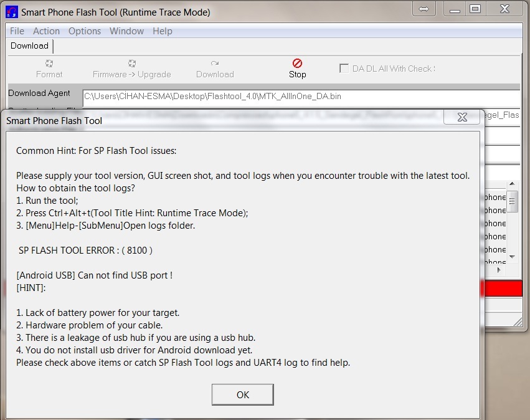Screen dimensions: 530x420
Task: Switch to the Download tab
Action: pyautogui.click(x=29, y=46)
